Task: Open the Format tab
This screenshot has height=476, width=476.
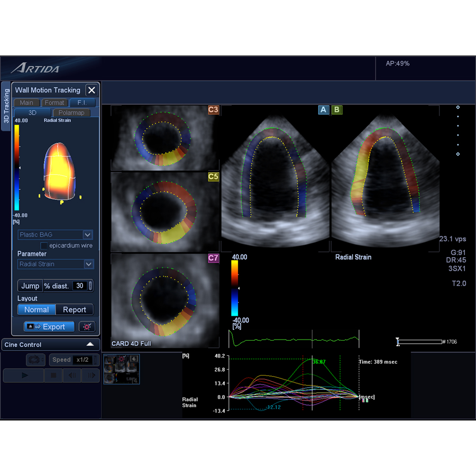Action: click(54, 103)
